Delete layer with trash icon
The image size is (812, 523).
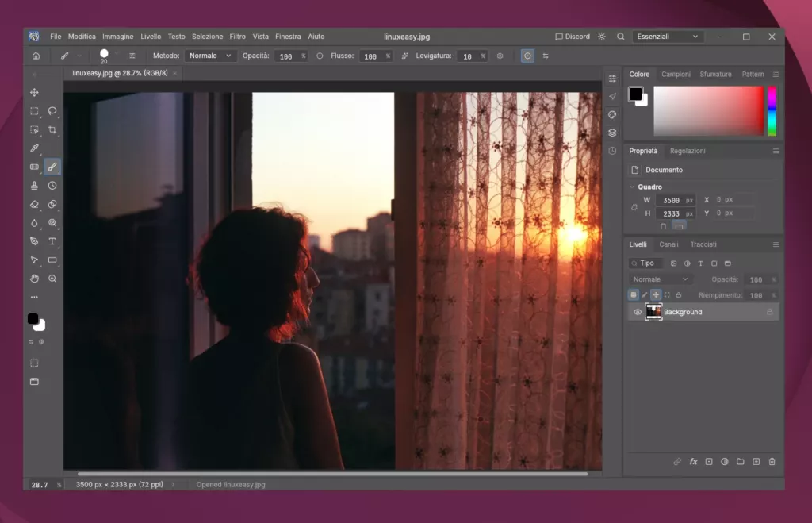(772, 461)
